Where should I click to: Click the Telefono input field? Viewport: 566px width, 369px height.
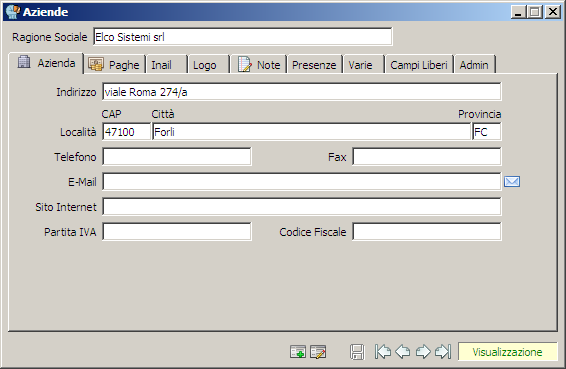click(177, 157)
